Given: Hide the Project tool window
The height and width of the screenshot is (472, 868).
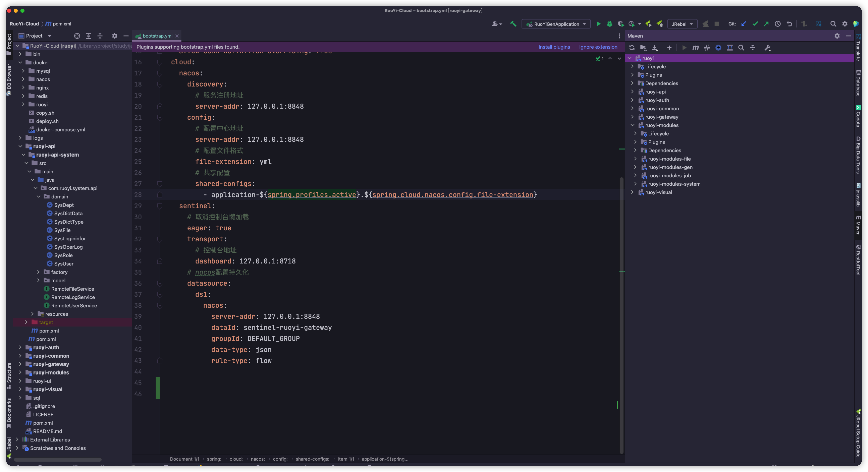Looking at the screenshot, I should [126, 36].
